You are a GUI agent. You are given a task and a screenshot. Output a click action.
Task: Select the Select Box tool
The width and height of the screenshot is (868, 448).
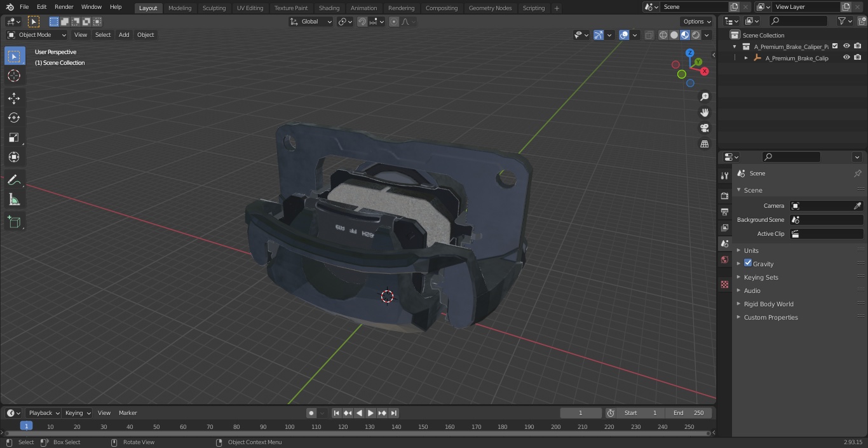(14, 56)
